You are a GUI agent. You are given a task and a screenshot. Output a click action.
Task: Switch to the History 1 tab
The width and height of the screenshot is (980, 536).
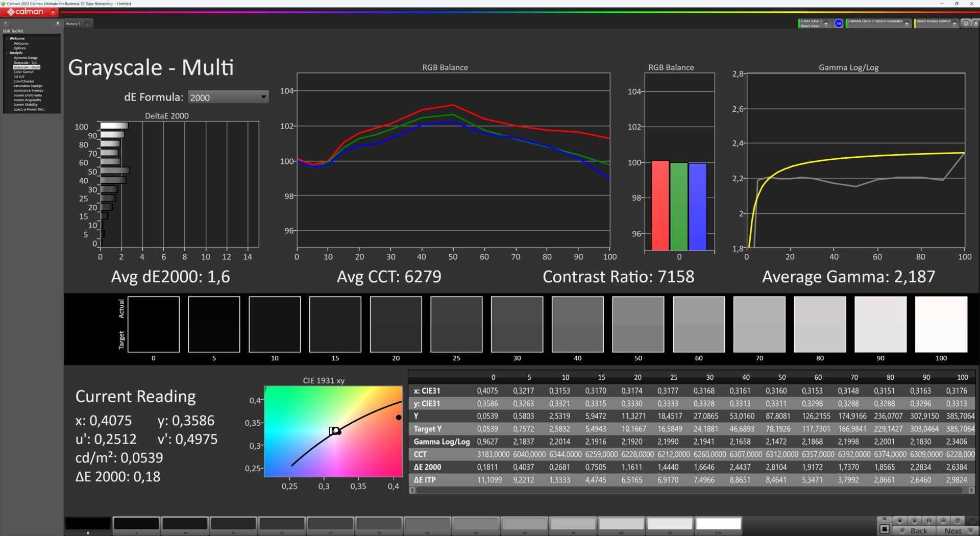(73, 24)
